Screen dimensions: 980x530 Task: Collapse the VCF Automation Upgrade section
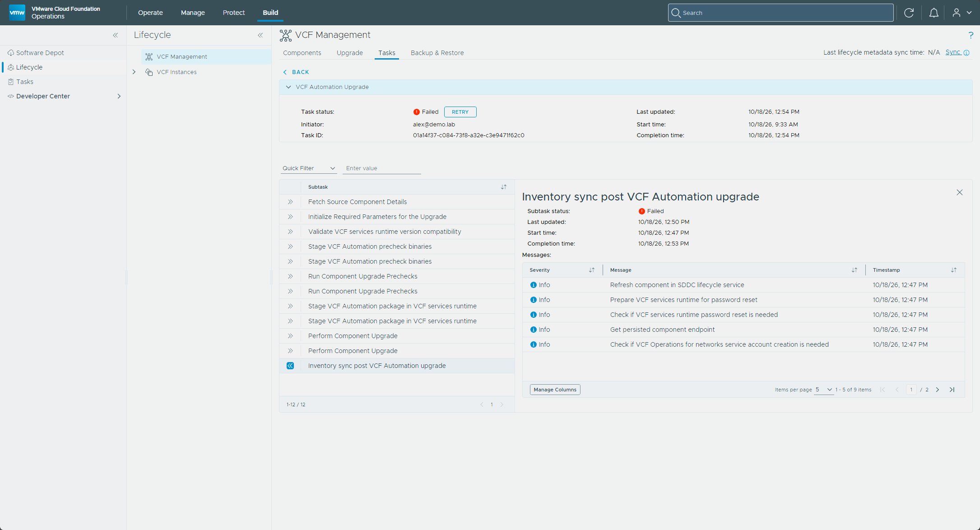pos(288,87)
